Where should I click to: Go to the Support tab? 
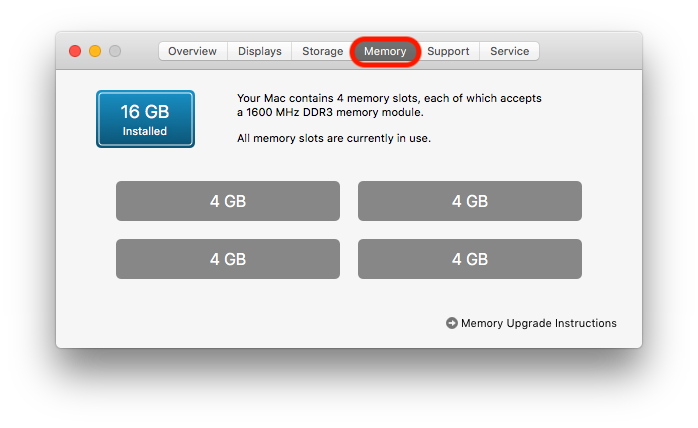[448, 51]
